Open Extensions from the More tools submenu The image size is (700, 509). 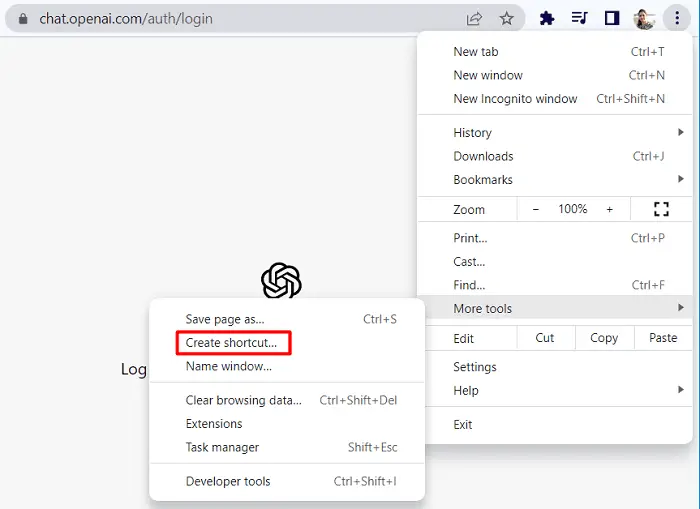(287, 424)
